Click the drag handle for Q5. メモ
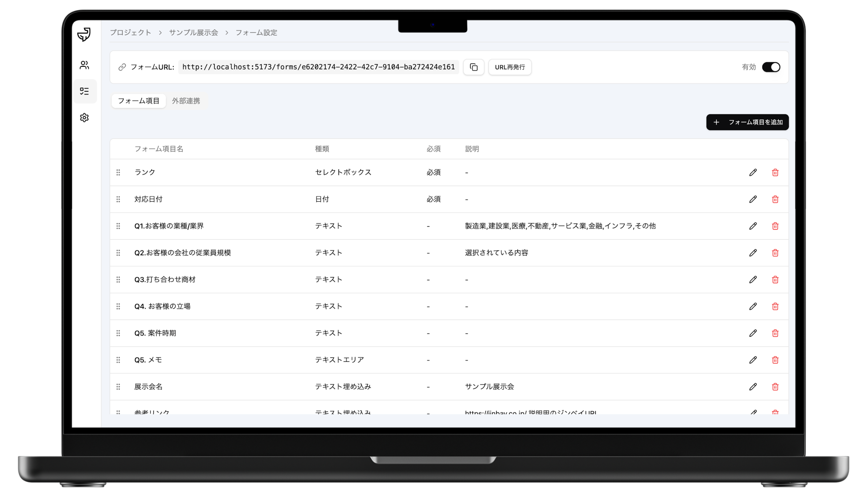This screenshot has height=496, width=868. pos(118,360)
